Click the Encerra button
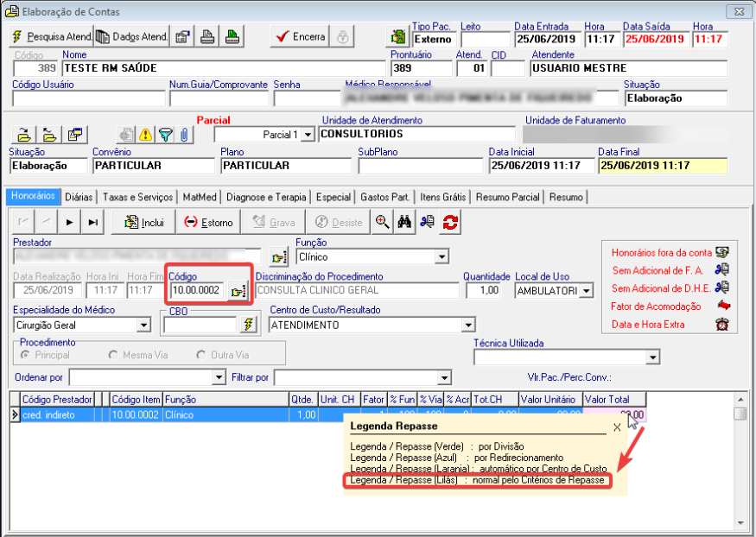This screenshot has height=537, width=756. pos(300,36)
